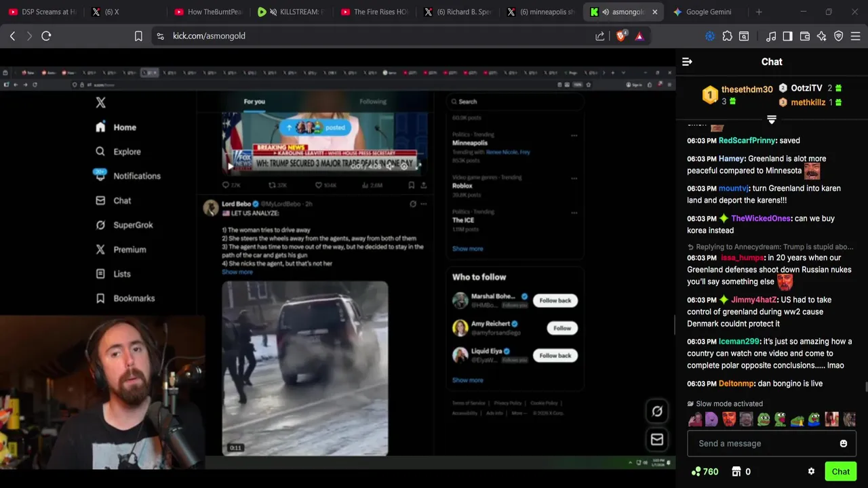The image size is (868, 488).
Task: Switch to the KILLSTREAM tab
Action: pyautogui.click(x=291, y=12)
